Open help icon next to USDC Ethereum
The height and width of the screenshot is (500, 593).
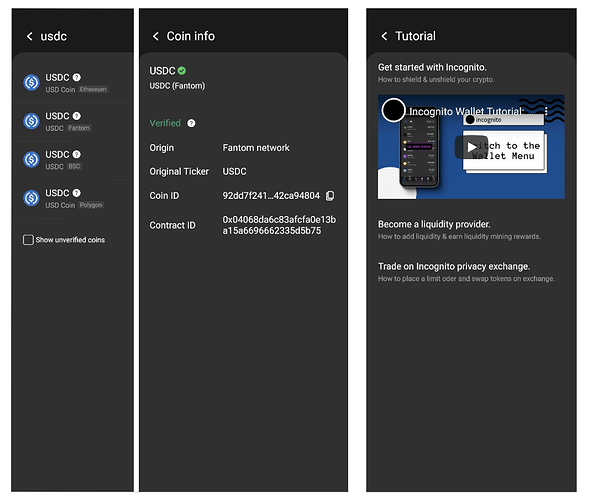76,77
